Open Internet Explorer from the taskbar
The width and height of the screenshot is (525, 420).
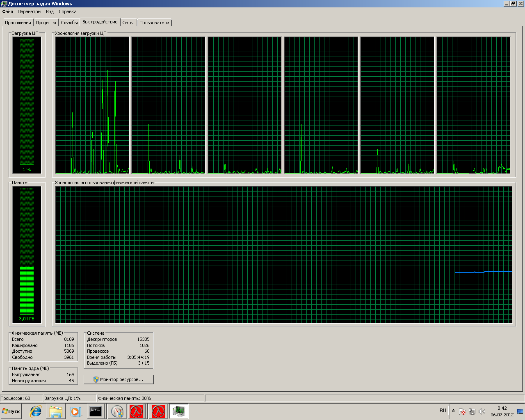click(x=36, y=411)
